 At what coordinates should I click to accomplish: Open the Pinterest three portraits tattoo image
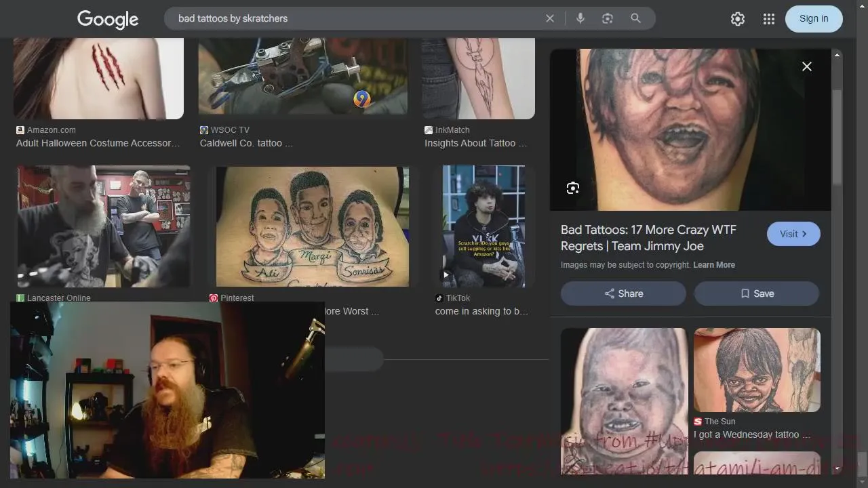[x=312, y=226]
